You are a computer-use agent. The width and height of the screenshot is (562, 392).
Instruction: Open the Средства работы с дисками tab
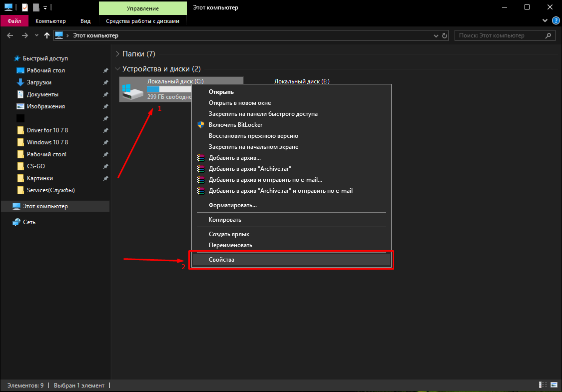[x=143, y=21]
